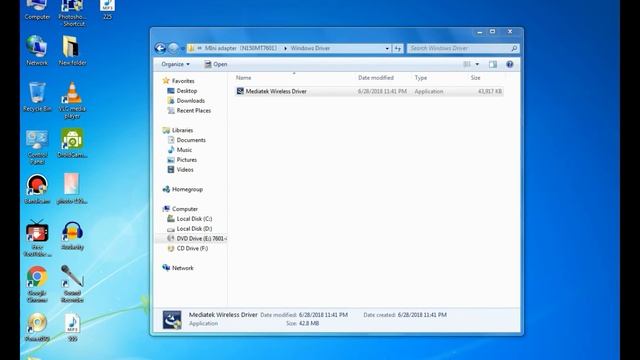
Task: Select the Audacity headphones shortcut
Action: coord(72,236)
